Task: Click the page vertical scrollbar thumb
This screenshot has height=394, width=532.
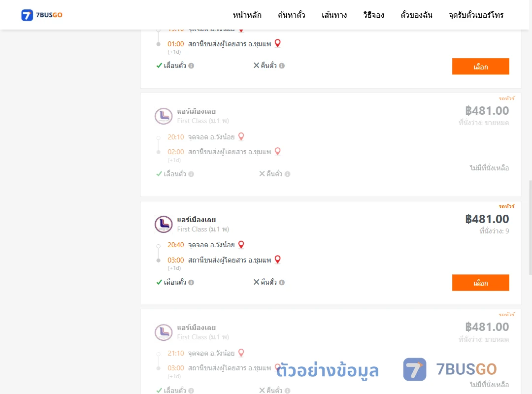Action: [x=531, y=228]
